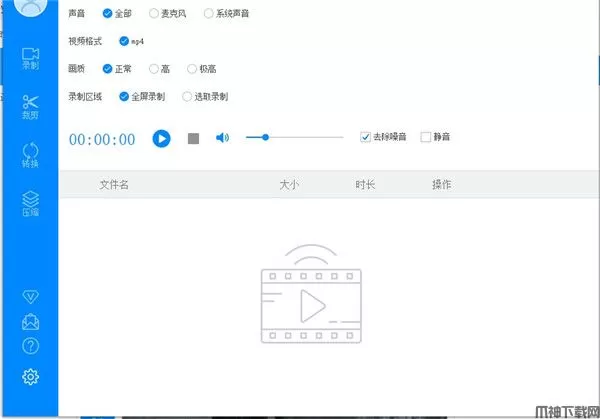Click the 大小 column header
This screenshot has width=600, height=419.
click(x=289, y=185)
